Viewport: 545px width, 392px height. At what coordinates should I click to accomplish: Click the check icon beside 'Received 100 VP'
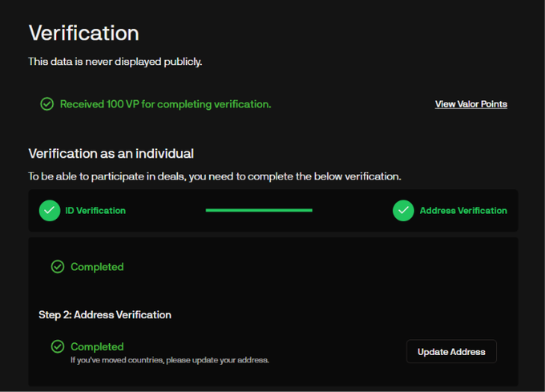click(x=47, y=104)
